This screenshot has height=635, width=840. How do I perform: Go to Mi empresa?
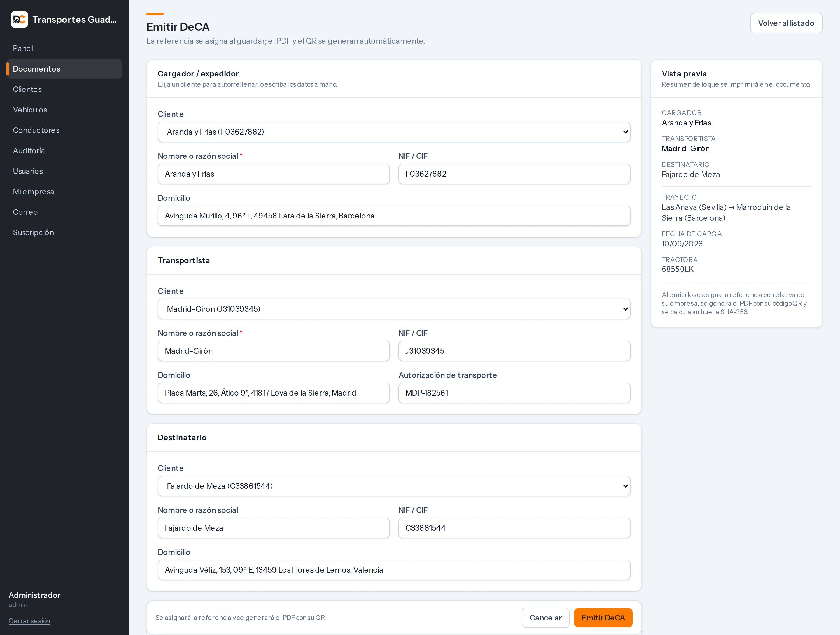[x=64, y=192]
